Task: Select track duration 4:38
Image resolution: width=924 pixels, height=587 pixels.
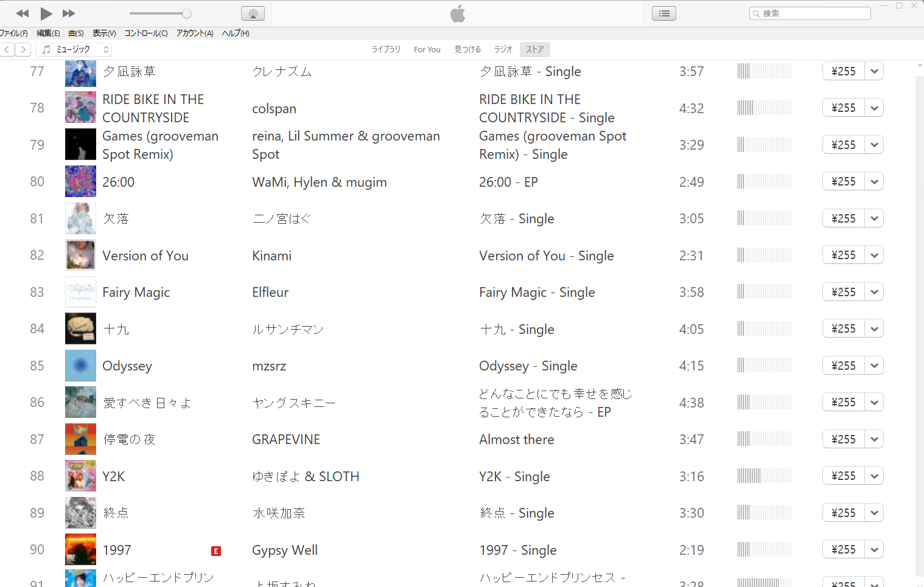Action: (691, 403)
